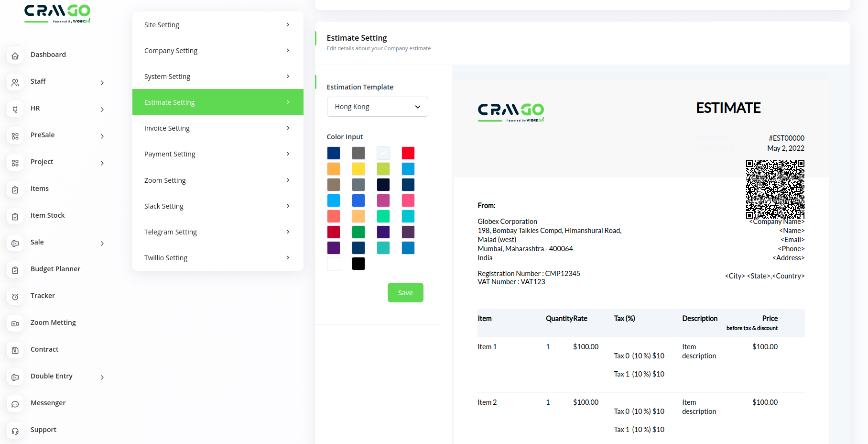Click the Double Entry sidebar icon

(x=15, y=377)
